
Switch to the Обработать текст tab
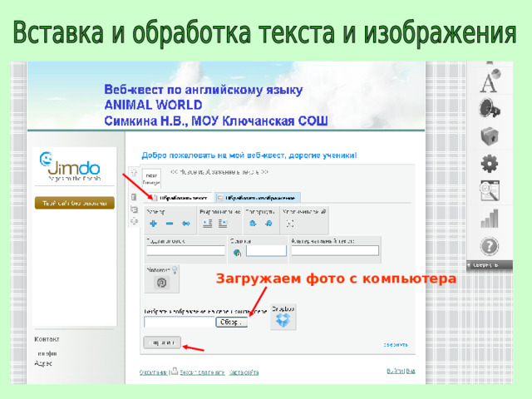coord(180,198)
